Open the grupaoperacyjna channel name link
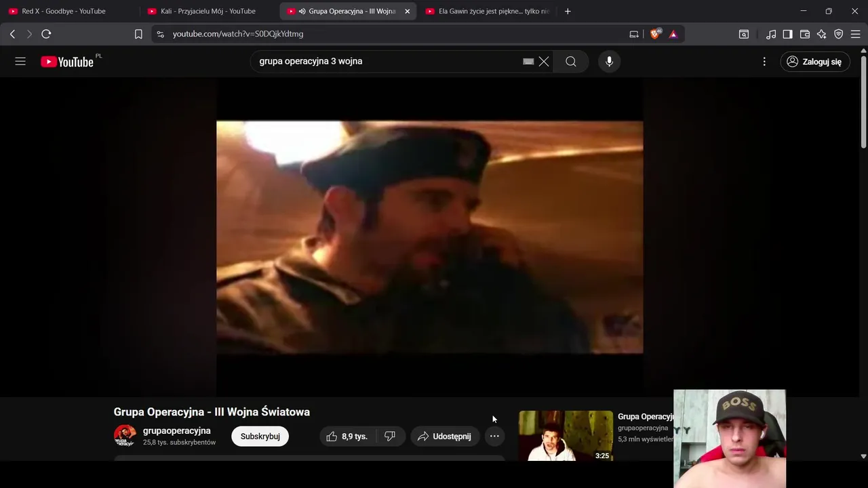The image size is (868, 488). (x=176, y=431)
